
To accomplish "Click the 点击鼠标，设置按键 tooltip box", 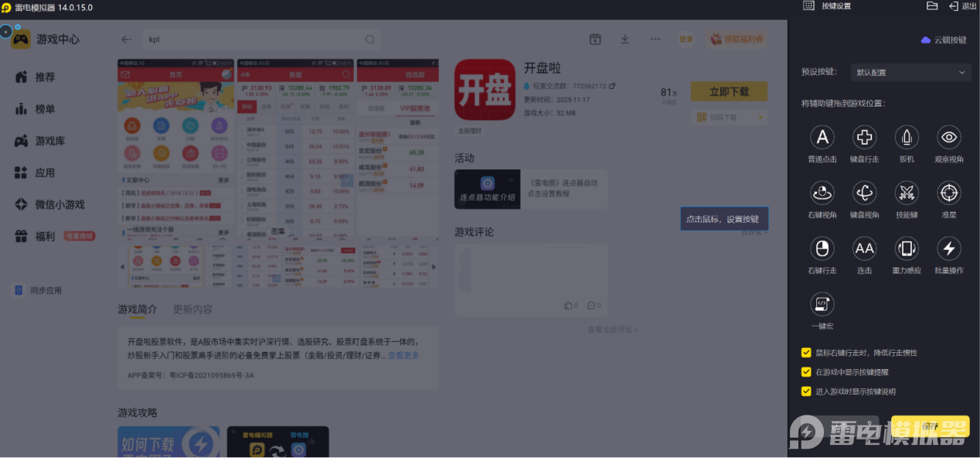I will 723,219.
